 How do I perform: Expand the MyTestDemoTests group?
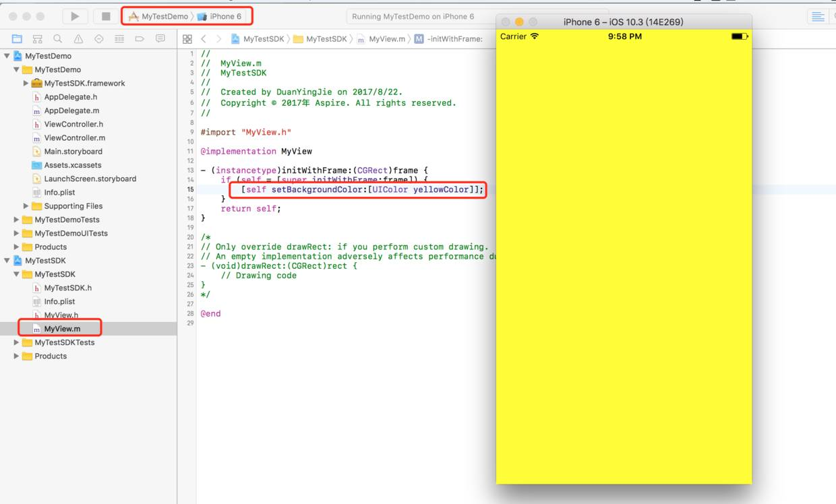click(x=16, y=220)
